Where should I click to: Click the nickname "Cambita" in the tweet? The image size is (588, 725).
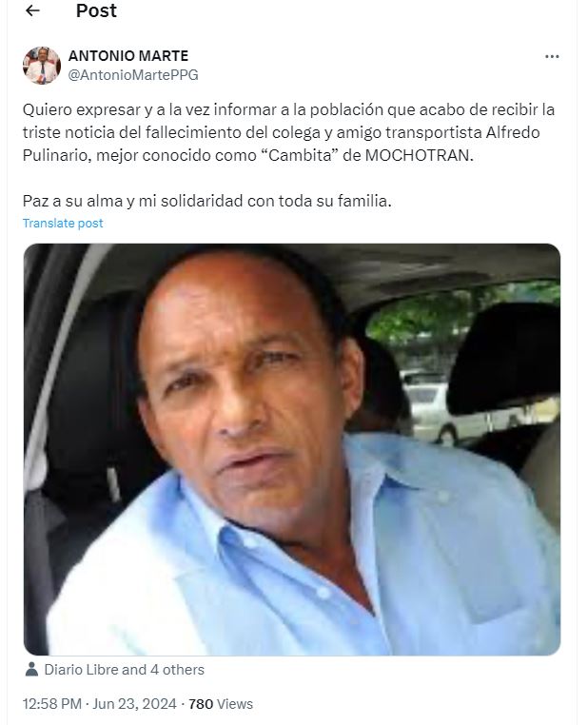pyautogui.click(x=300, y=155)
